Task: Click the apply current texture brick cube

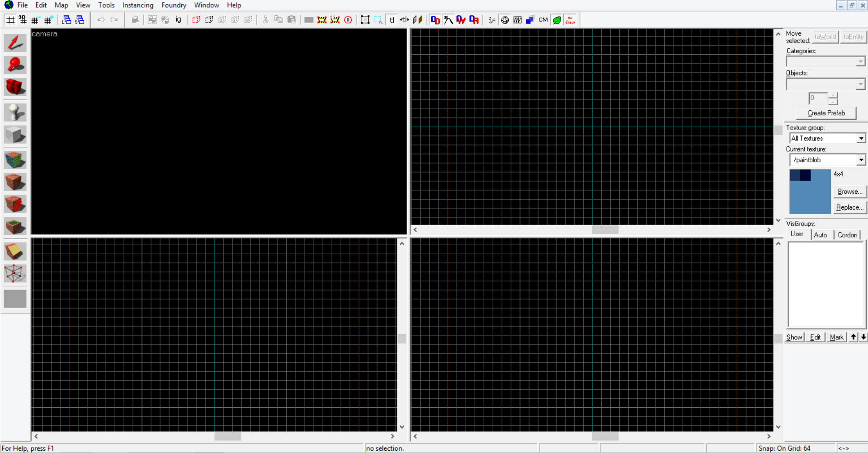Action: coord(15,182)
